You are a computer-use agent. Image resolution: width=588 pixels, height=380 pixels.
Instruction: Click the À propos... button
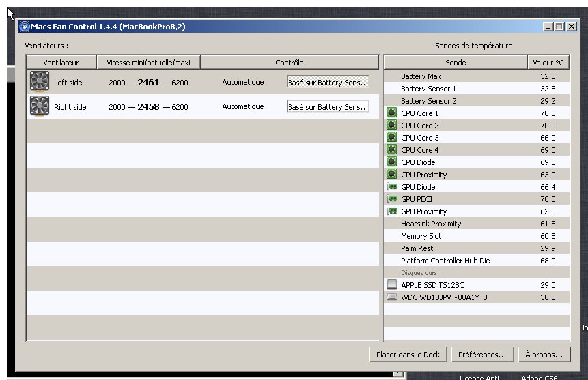pyautogui.click(x=543, y=354)
